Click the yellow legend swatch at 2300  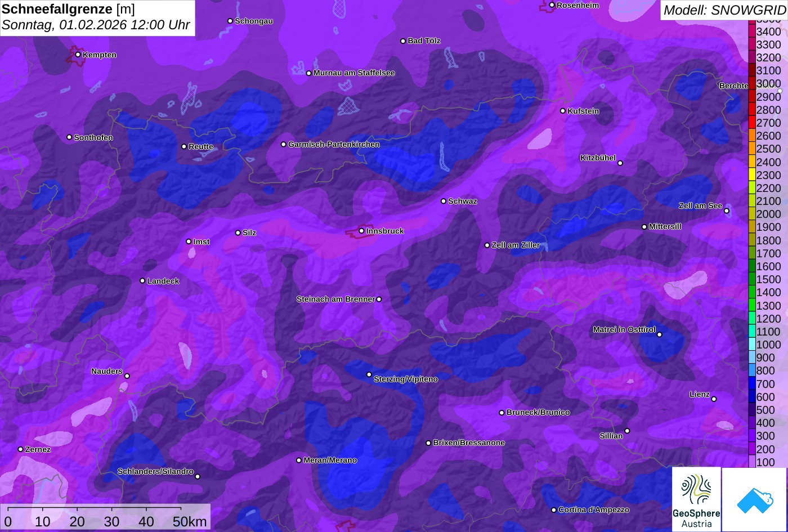(752, 175)
